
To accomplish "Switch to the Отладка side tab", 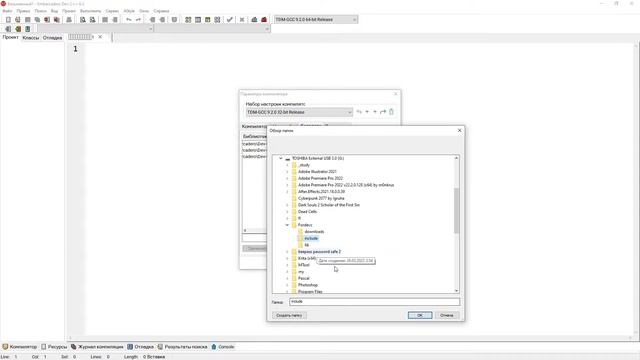I will pos(52,38).
